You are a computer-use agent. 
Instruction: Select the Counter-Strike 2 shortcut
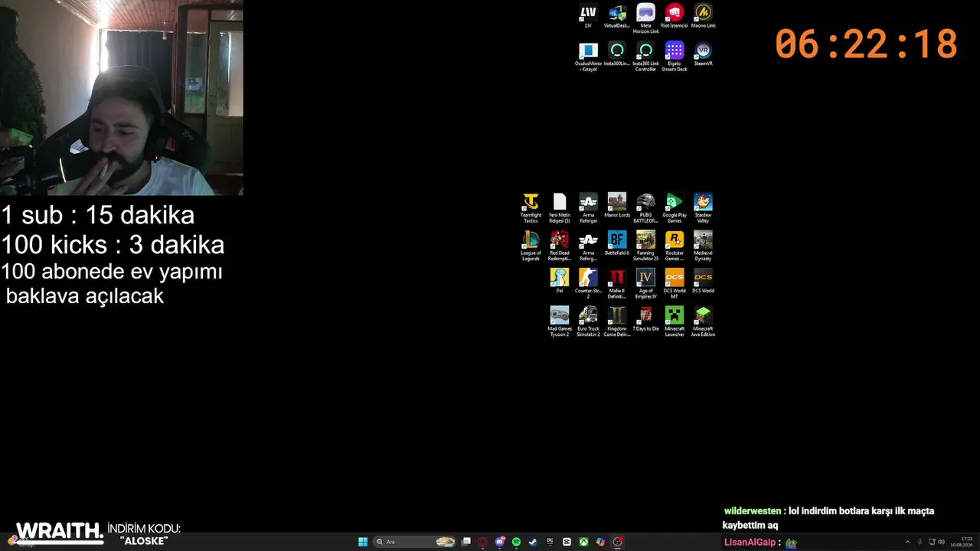pos(588,284)
